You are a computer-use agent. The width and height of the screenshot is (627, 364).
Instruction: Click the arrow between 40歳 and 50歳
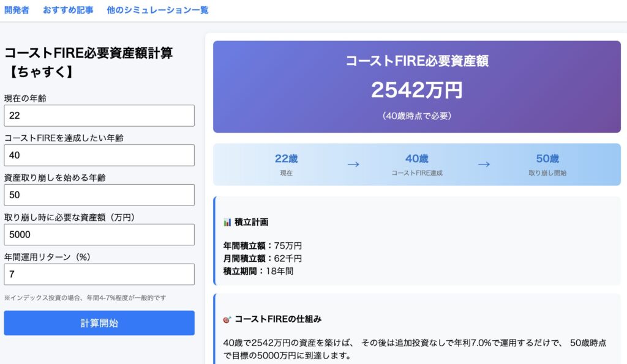point(484,164)
